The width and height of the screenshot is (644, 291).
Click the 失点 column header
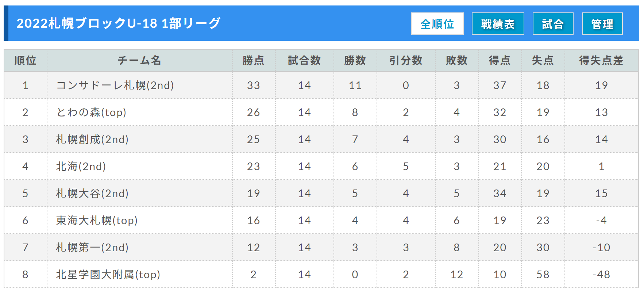543,60
